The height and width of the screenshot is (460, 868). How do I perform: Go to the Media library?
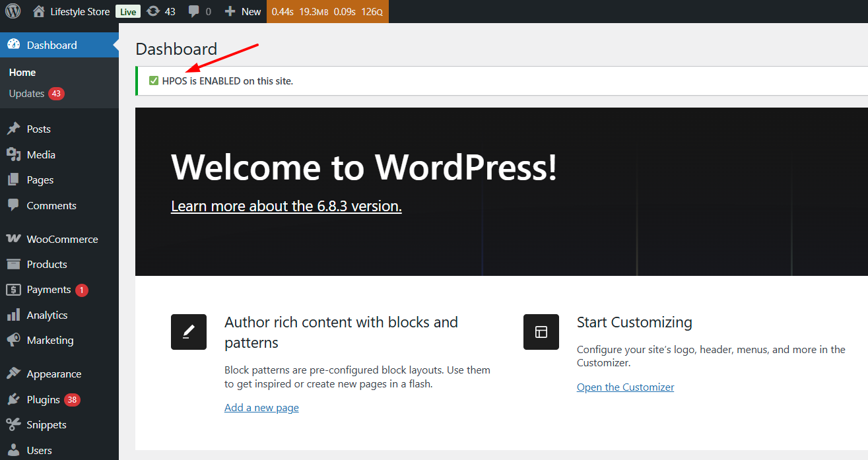click(x=40, y=154)
